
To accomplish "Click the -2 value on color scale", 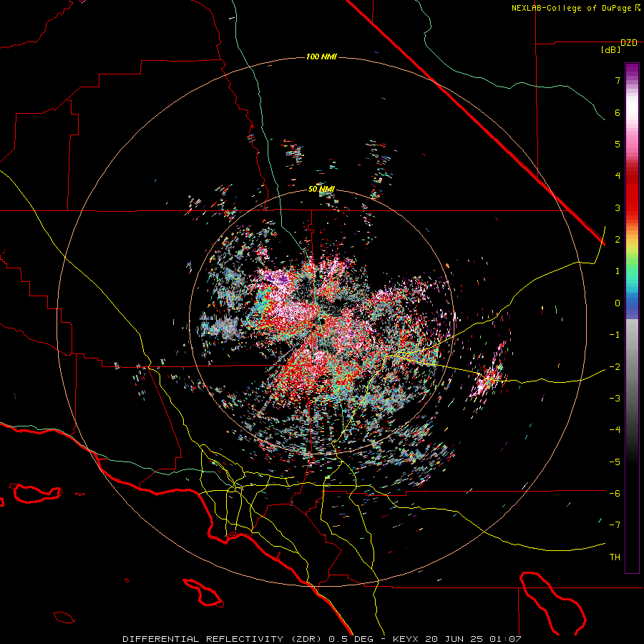I will [x=615, y=366].
